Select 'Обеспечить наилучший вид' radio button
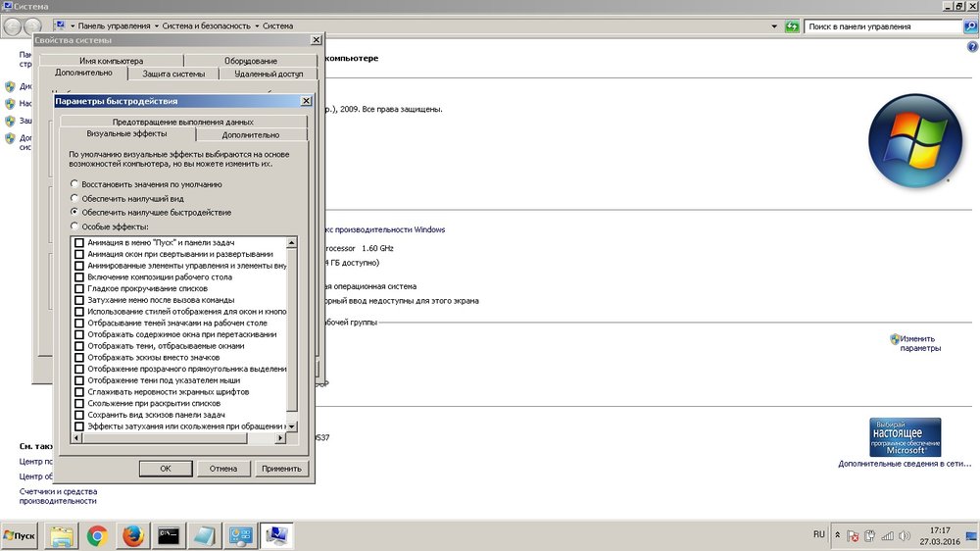Image resolution: width=980 pixels, height=551 pixels. (x=74, y=198)
